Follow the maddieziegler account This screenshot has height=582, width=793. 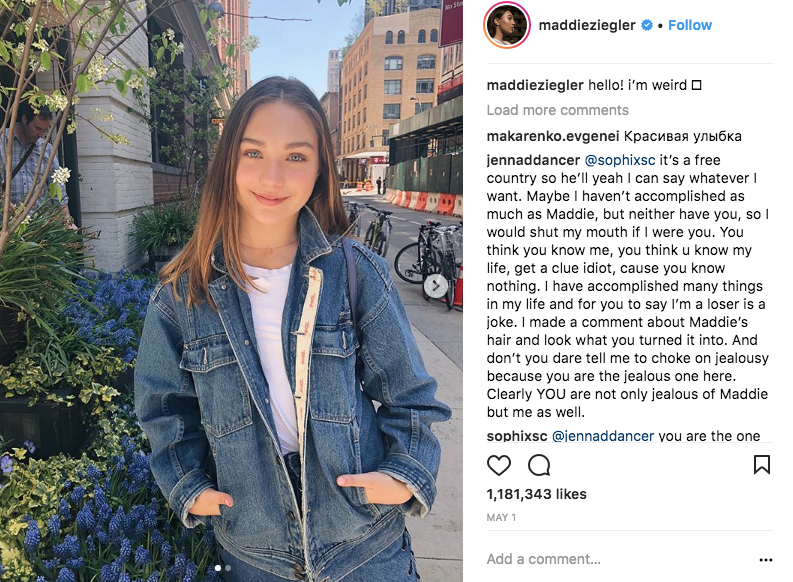[x=690, y=25]
